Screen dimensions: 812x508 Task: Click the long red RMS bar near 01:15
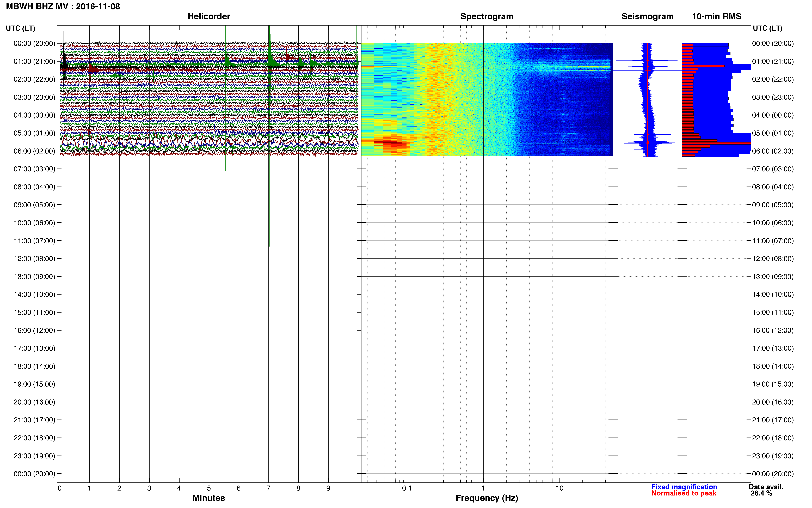(x=703, y=66)
